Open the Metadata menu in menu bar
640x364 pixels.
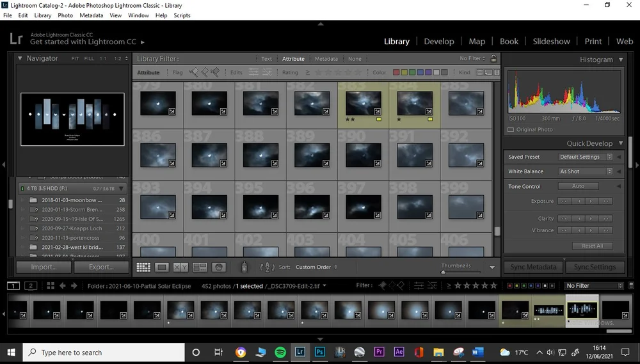pos(91,15)
